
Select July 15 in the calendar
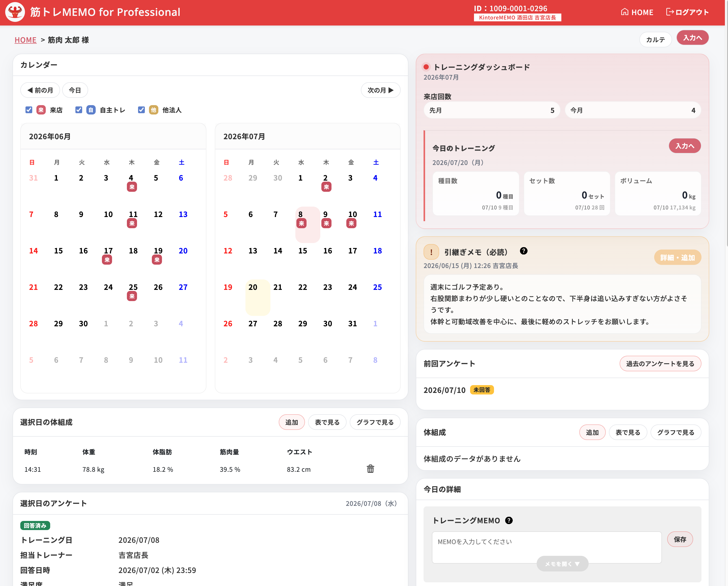coord(303,251)
